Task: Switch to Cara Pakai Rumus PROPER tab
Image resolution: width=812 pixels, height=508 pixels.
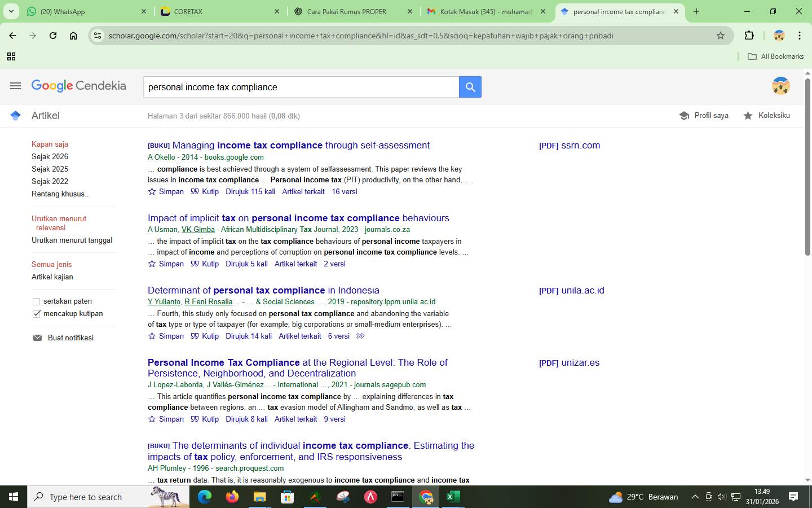Action: pyautogui.click(x=352, y=11)
